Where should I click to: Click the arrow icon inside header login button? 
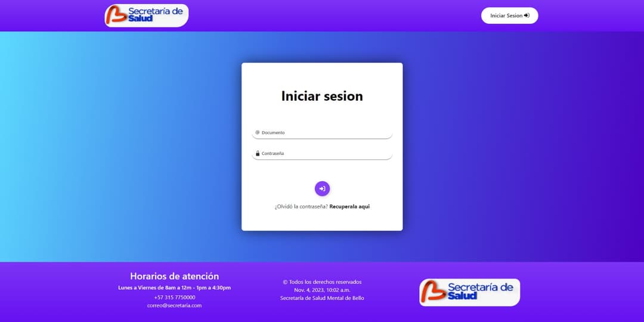pos(527,16)
